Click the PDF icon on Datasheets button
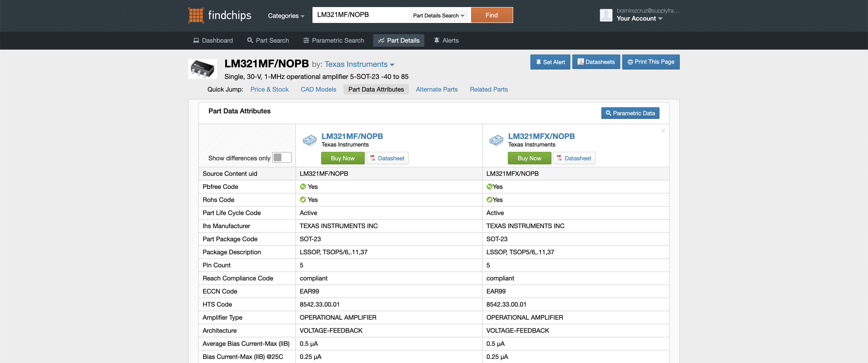Image resolution: width=868 pixels, height=363 pixels. point(581,62)
